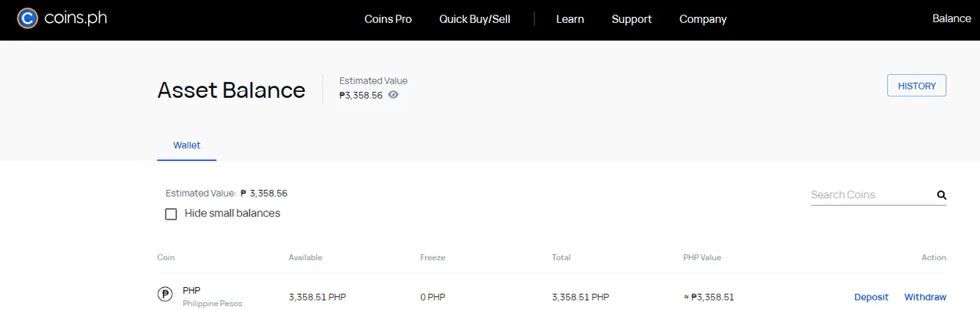The image size is (980, 310).
Task: Expand the Company menu
Action: point(703,19)
